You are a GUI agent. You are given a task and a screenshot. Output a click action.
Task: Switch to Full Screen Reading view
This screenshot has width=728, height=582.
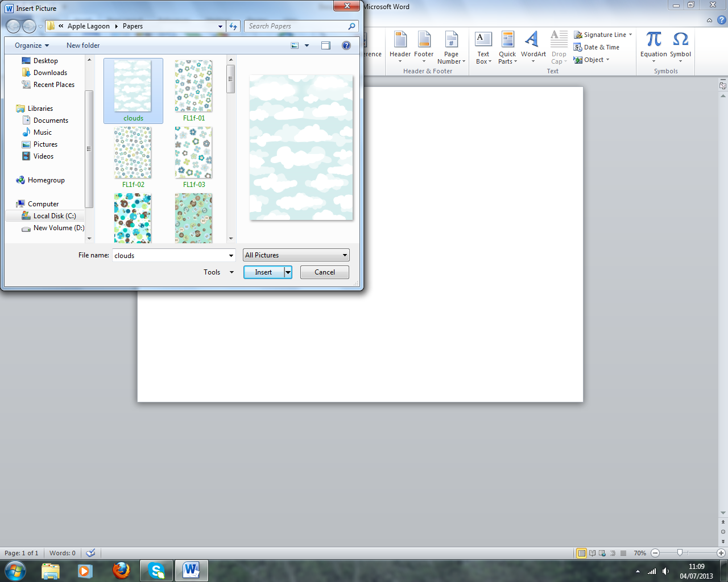[591, 552]
